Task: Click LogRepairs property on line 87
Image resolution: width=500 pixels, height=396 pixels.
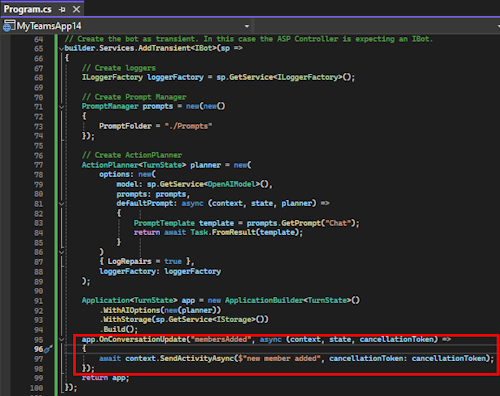Action: 129,261
